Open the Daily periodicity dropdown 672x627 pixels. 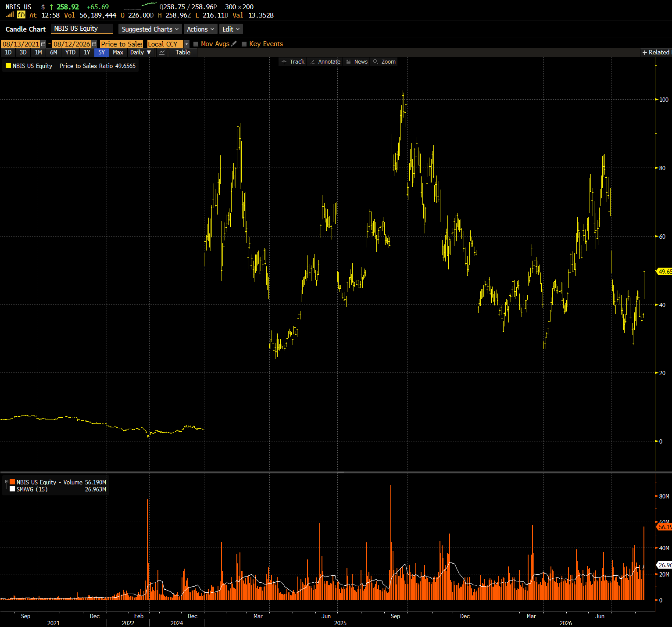click(140, 52)
